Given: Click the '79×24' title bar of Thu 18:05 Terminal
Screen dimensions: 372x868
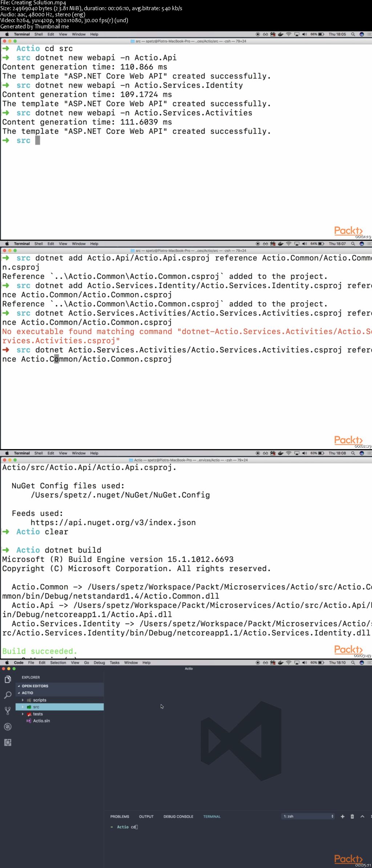Looking at the screenshot, I should [188, 41].
